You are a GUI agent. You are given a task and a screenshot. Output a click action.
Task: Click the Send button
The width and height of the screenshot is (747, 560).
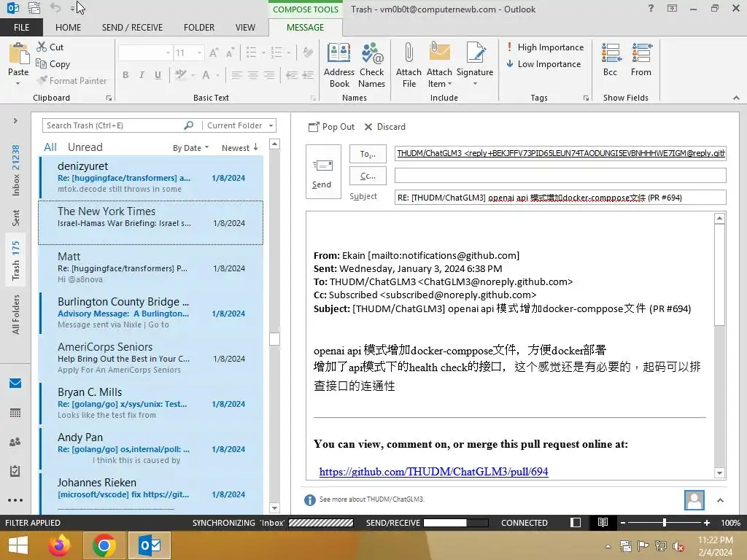(323, 172)
